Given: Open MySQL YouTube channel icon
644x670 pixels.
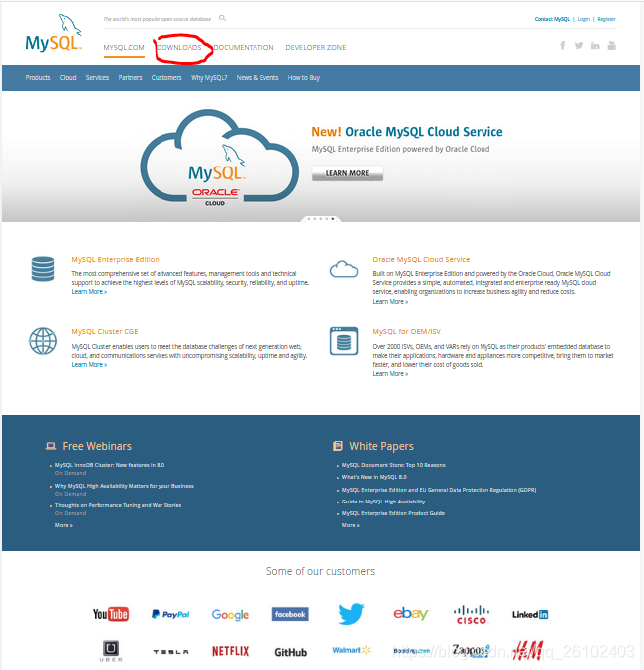Looking at the screenshot, I should [612, 45].
